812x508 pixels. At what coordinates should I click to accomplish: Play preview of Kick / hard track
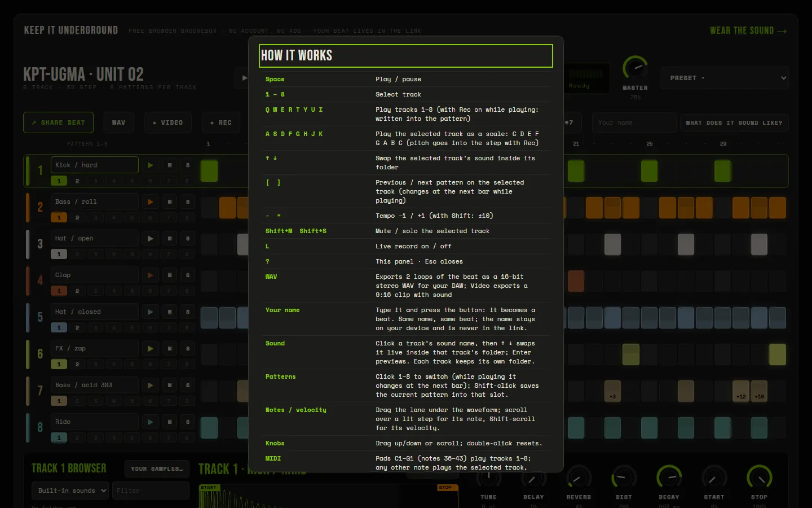[150, 165]
